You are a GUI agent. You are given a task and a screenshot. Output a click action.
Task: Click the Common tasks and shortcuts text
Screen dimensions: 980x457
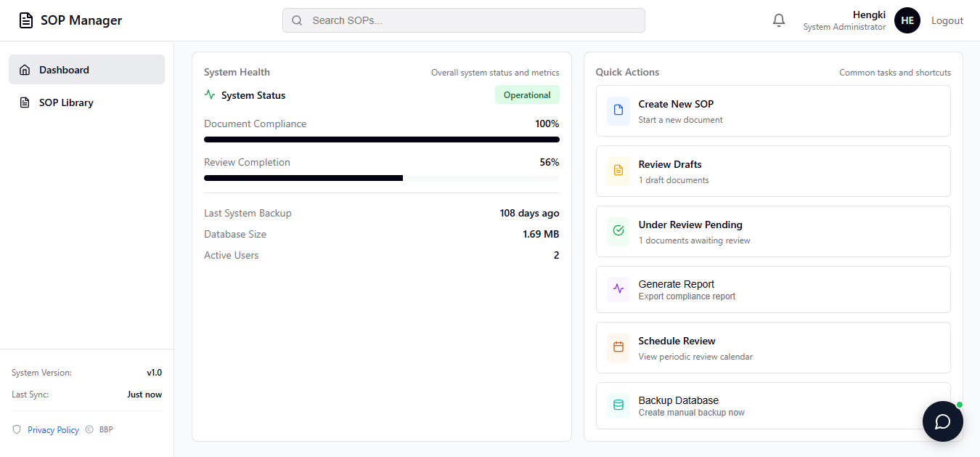895,73
